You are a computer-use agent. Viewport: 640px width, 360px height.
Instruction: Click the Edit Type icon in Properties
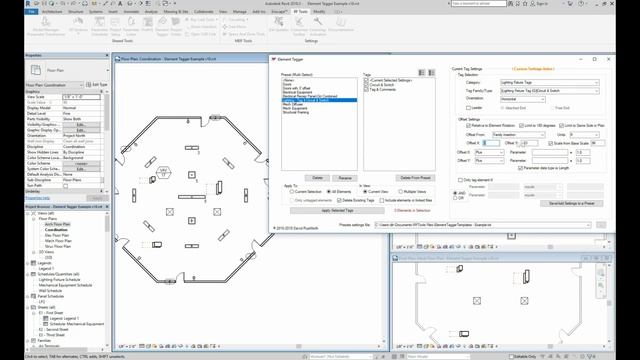tap(89, 84)
